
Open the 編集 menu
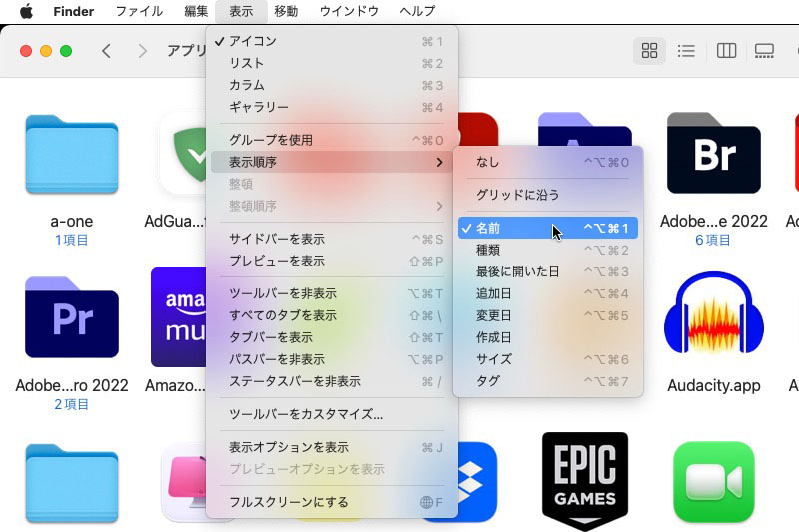196,11
